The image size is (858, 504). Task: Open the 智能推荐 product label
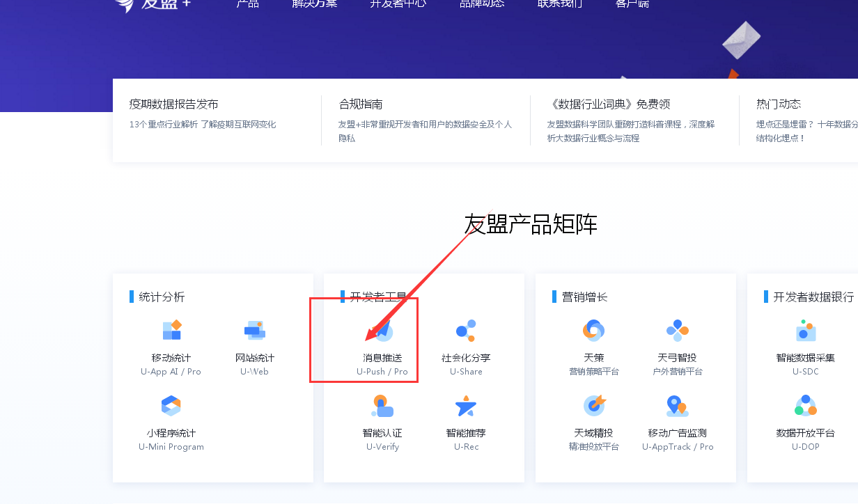[x=466, y=433]
